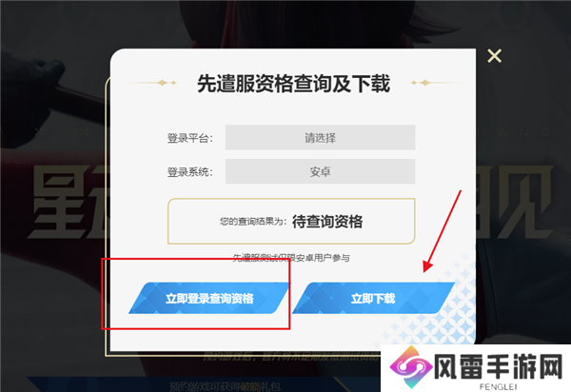571x392 pixels.
Task: Click the red arrow annotation head
Action: (427, 266)
